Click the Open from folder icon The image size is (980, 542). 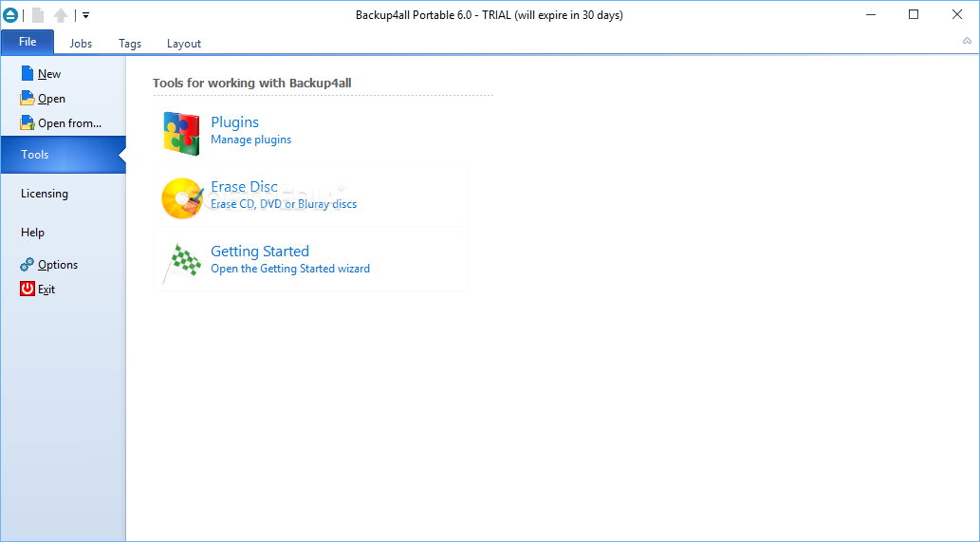tap(27, 122)
